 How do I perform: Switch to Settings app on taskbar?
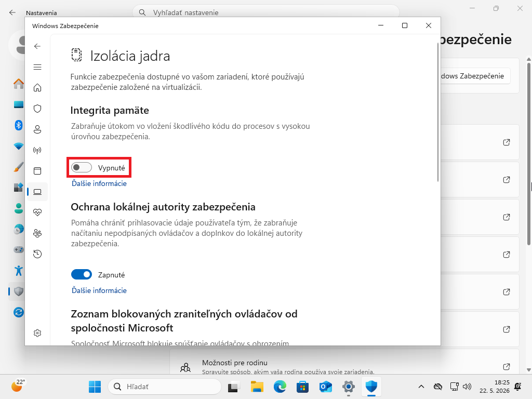(x=349, y=387)
